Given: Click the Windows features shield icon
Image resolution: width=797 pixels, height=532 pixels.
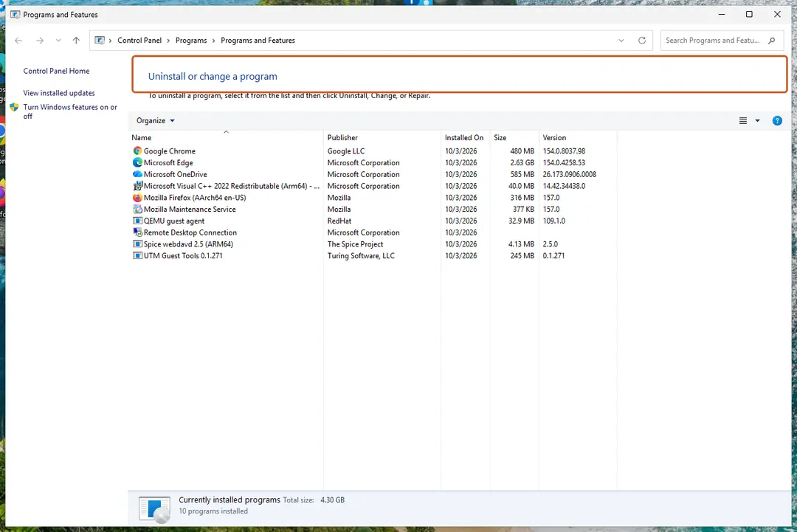Looking at the screenshot, I should 14,107.
